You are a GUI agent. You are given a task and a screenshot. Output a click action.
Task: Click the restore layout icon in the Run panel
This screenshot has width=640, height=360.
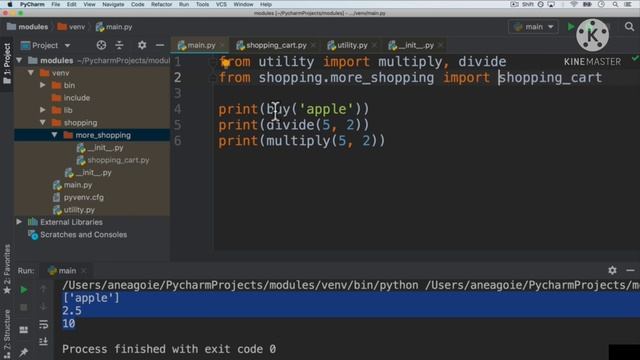24,329
